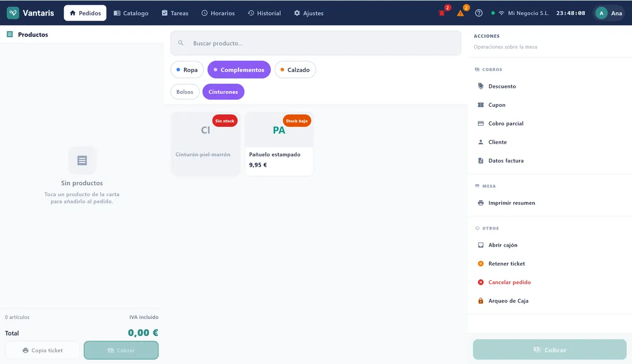632x364 pixels.
Task: Click the Cupon ticket icon
Action: pyautogui.click(x=480, y=105)
